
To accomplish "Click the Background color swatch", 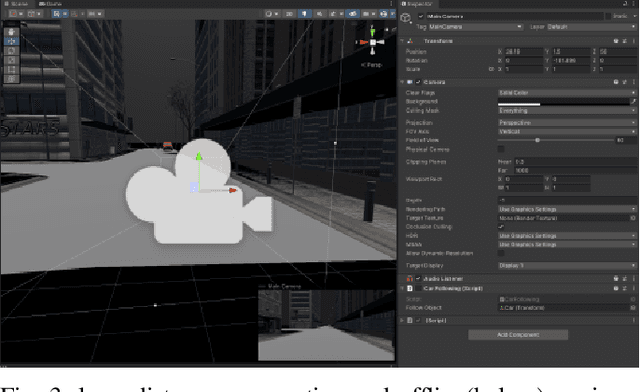I will pyautogui.click(x=563, y=102).
